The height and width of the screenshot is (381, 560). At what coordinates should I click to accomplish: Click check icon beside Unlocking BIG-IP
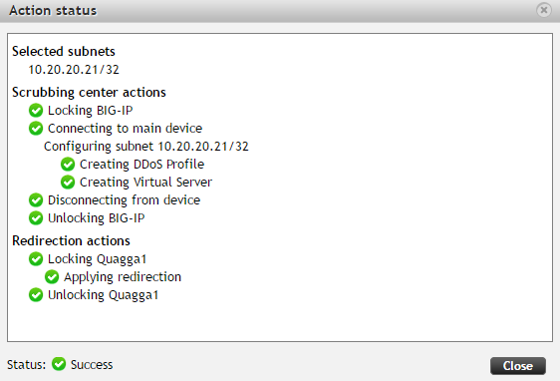click(x=36, y=218)
